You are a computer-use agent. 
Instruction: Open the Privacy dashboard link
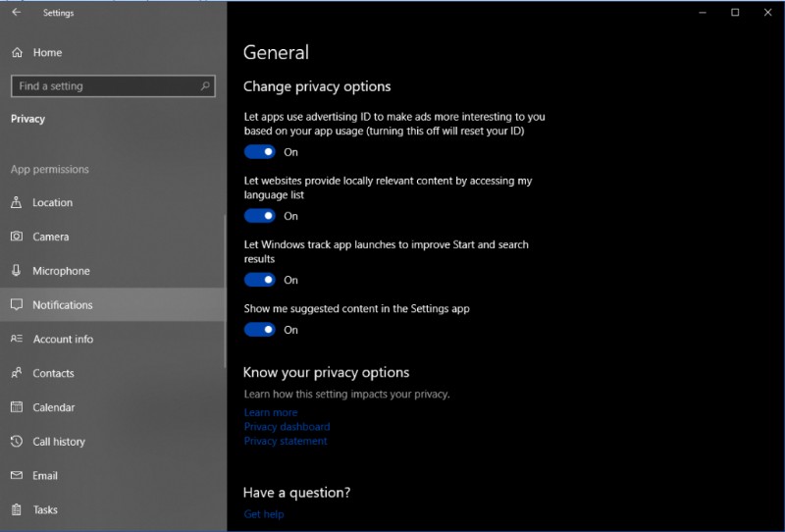pos(287,426)
